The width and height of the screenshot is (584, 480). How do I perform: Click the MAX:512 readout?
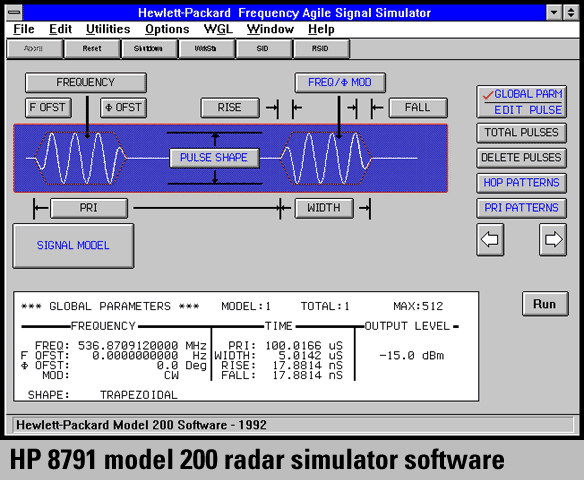[x=418, y=306]
